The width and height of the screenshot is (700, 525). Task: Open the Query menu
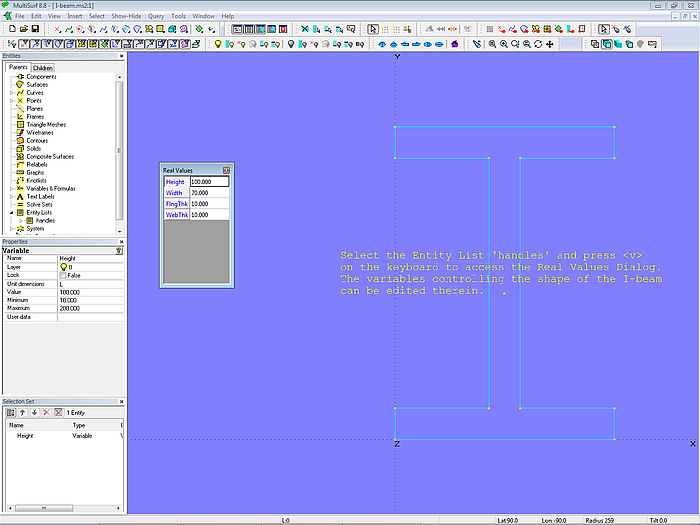tap(156, 17)
